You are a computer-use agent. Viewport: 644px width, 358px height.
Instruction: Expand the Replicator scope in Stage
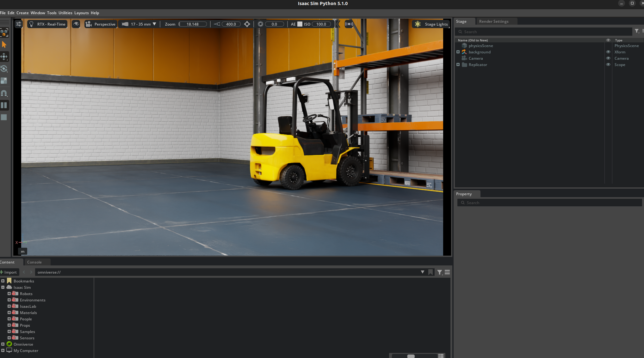458,64
